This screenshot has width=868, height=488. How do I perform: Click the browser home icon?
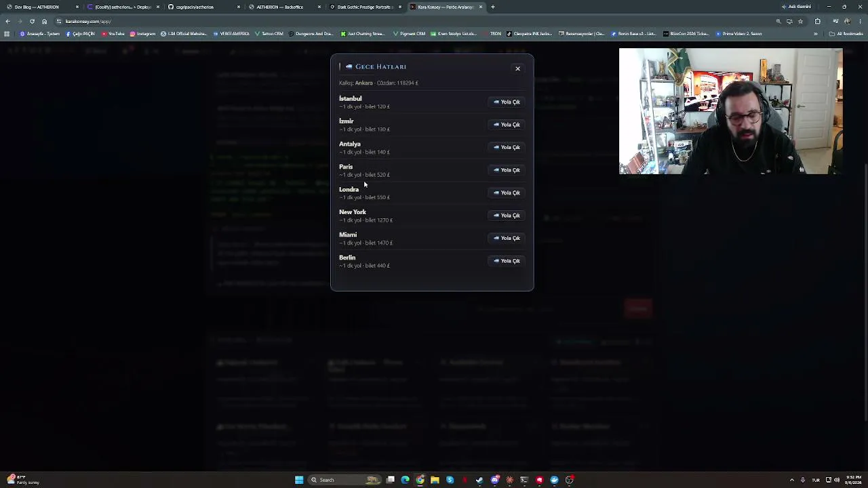pos(44,21)
